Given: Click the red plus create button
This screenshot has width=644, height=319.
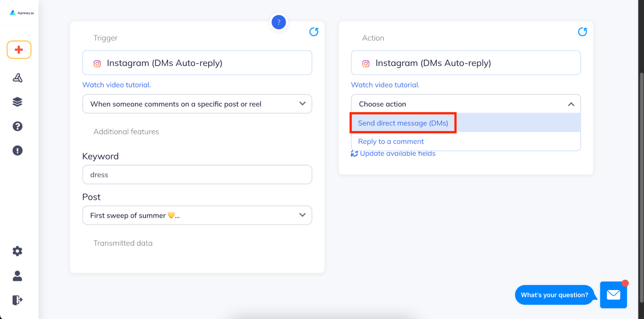Looking at the screenshot, I should (x=19, y=50).
